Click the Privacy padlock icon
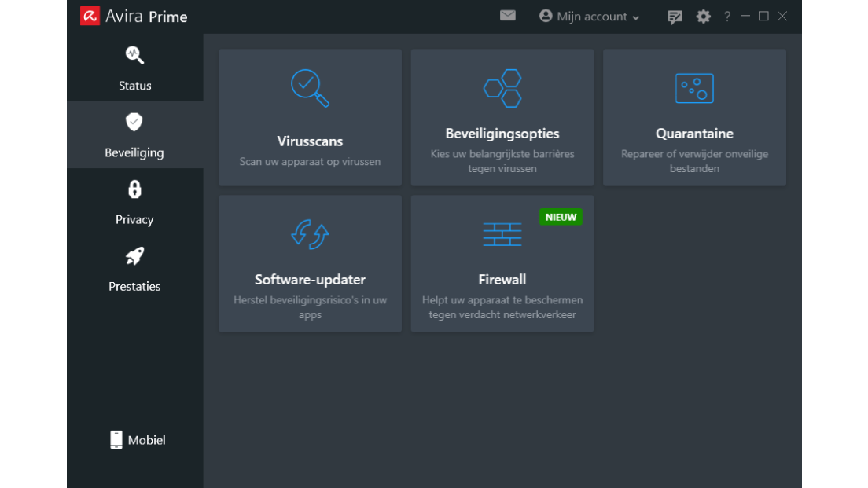This screenshot has width=868, height=488. (134, 189)
